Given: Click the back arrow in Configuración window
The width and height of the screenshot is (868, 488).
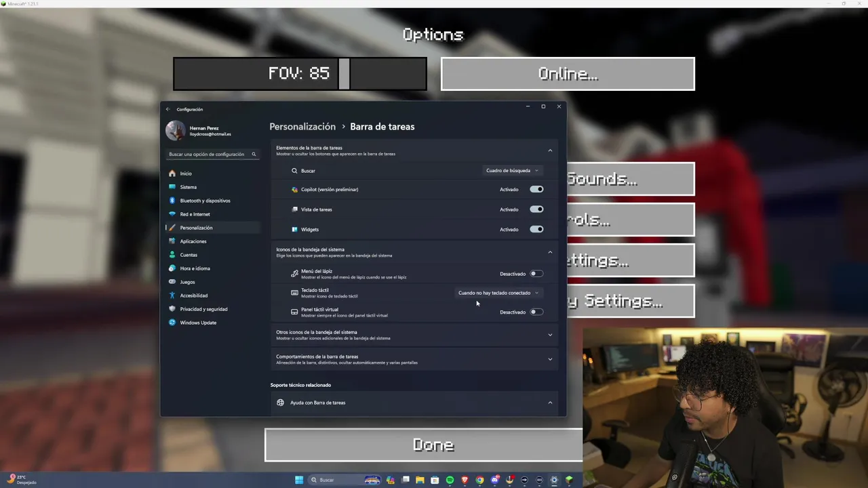Looking at the screenshot, I should coord(168,109).
